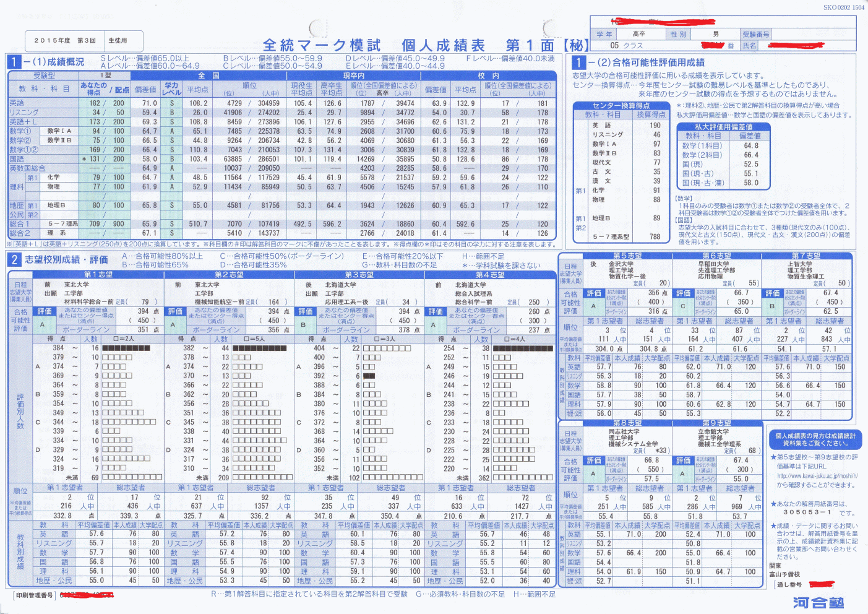Image resolution: width=868 pixels, height=614 pixels.
Task: Select 5-7理系型 converted score 788
Action: 655,236
